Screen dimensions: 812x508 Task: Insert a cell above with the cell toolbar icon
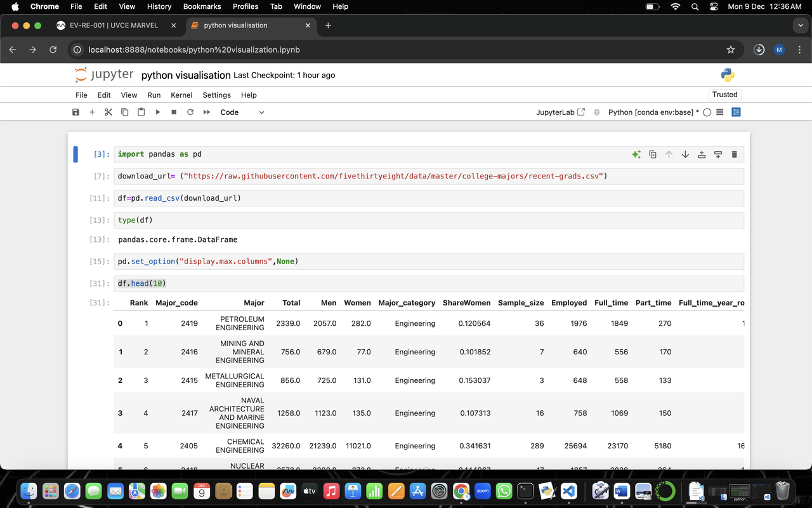(x=702, y=154)
